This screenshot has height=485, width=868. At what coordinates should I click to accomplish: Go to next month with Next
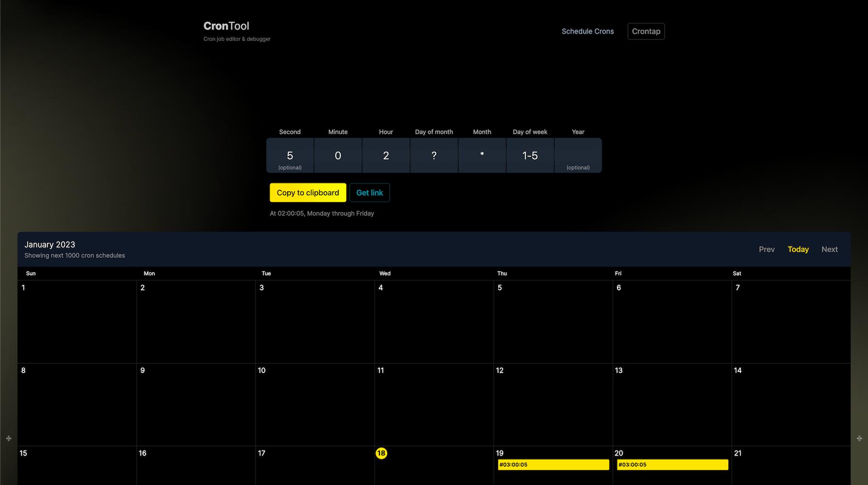[x=829, y=250]
